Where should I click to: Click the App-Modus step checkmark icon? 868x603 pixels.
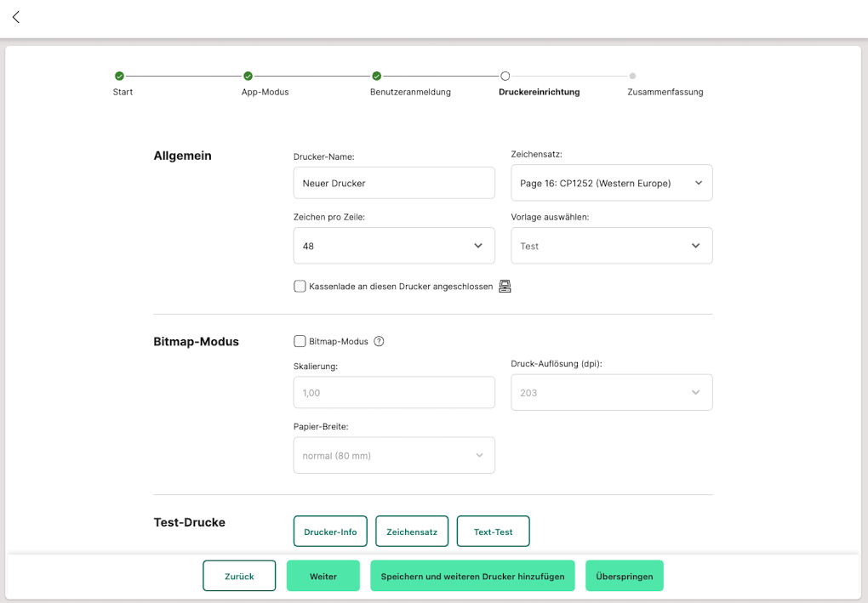point(248,76)
